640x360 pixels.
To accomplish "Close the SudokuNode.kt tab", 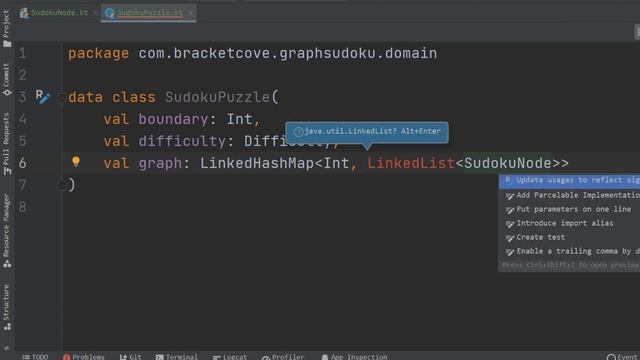I will (x=95, y=13).
